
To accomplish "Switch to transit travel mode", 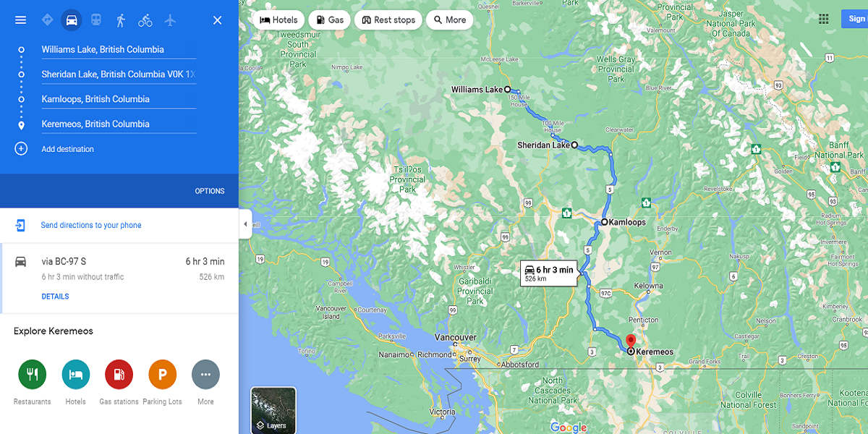I will (x=95, y=20).
